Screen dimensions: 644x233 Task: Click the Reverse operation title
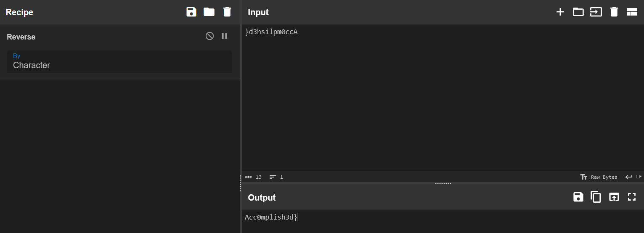(x=21, y=37)
